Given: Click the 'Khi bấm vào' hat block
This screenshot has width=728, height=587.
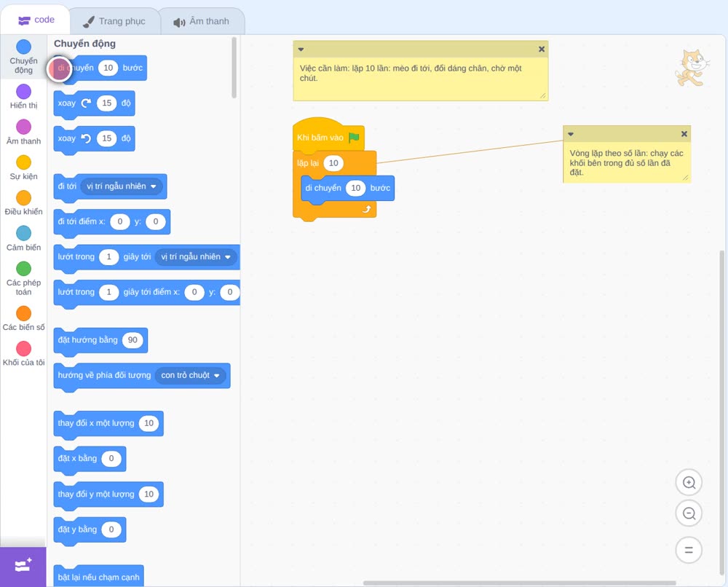Looking at the screenshot, I should pos(328,136).
